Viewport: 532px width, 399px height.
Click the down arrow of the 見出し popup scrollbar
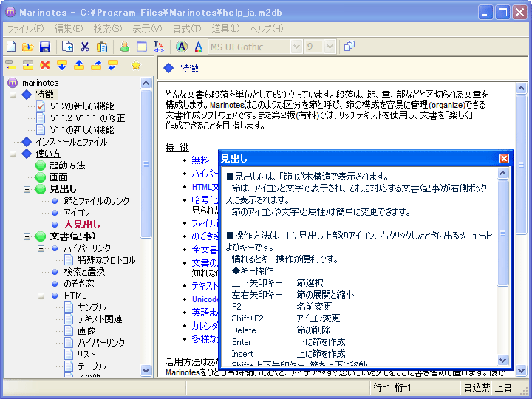pyautogui.click(x=502, y=360)
